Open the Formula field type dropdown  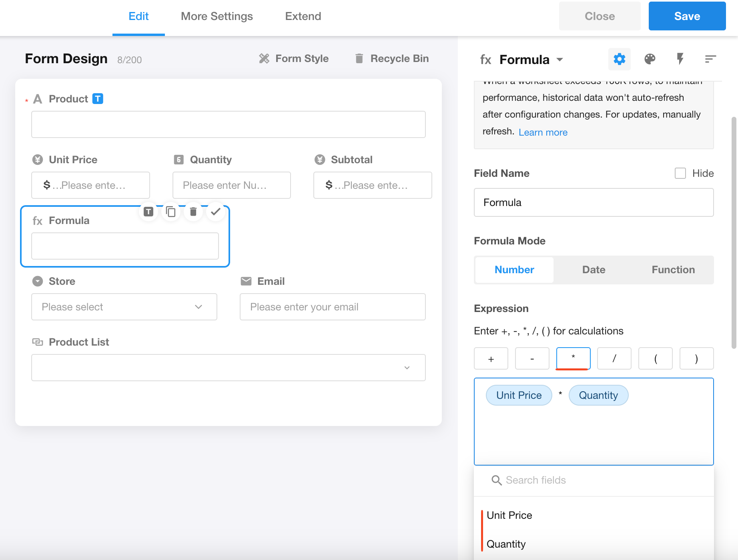pyautogui.click(x=560, y=60)
